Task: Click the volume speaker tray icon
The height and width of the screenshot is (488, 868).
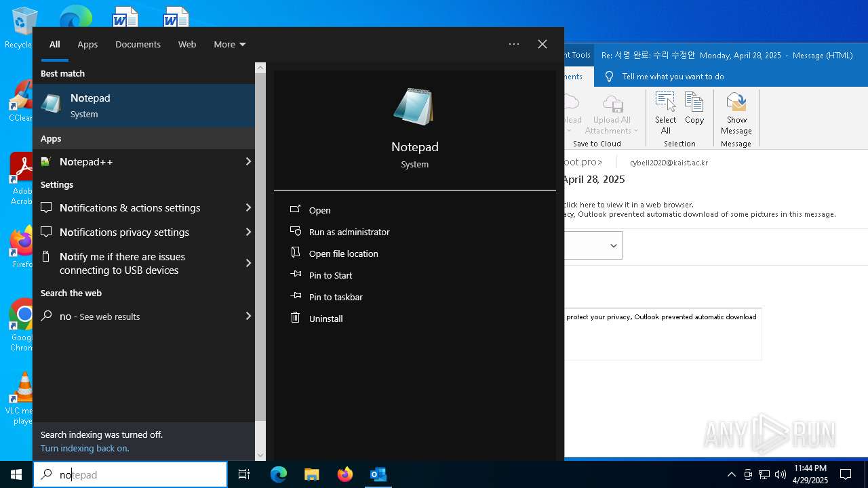Action: click(x=781, y=474)
